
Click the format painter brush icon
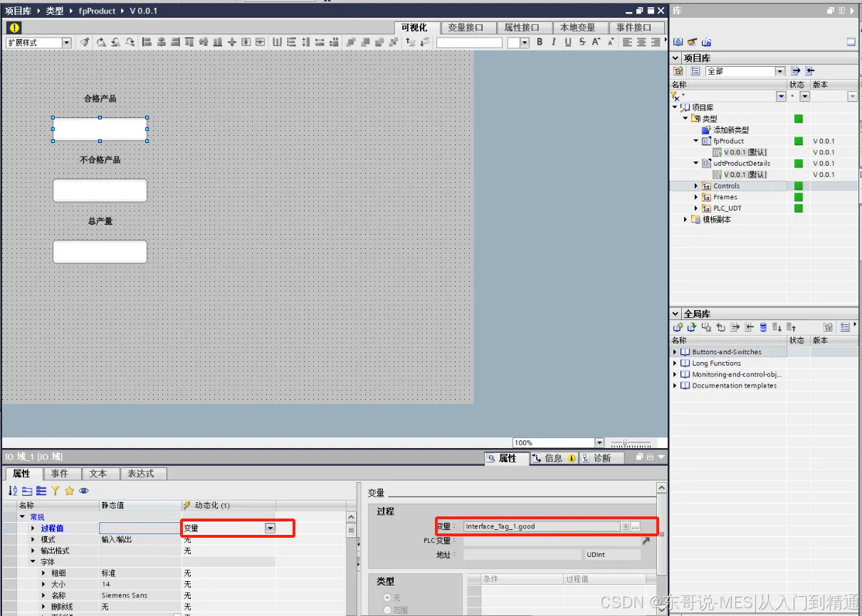85,43
